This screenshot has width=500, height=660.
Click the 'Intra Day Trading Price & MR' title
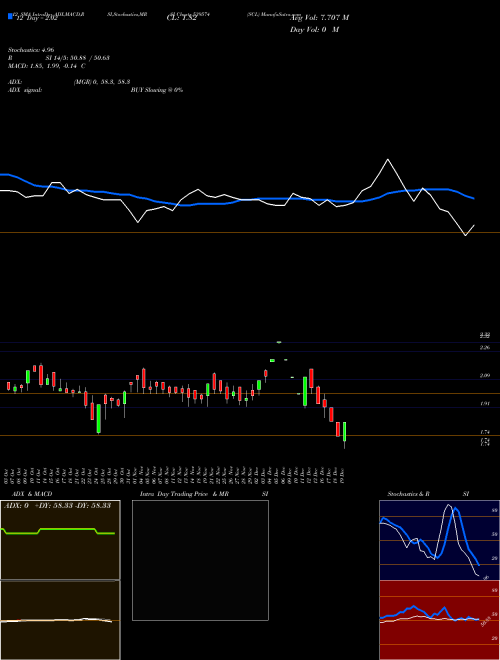point(184,494)
